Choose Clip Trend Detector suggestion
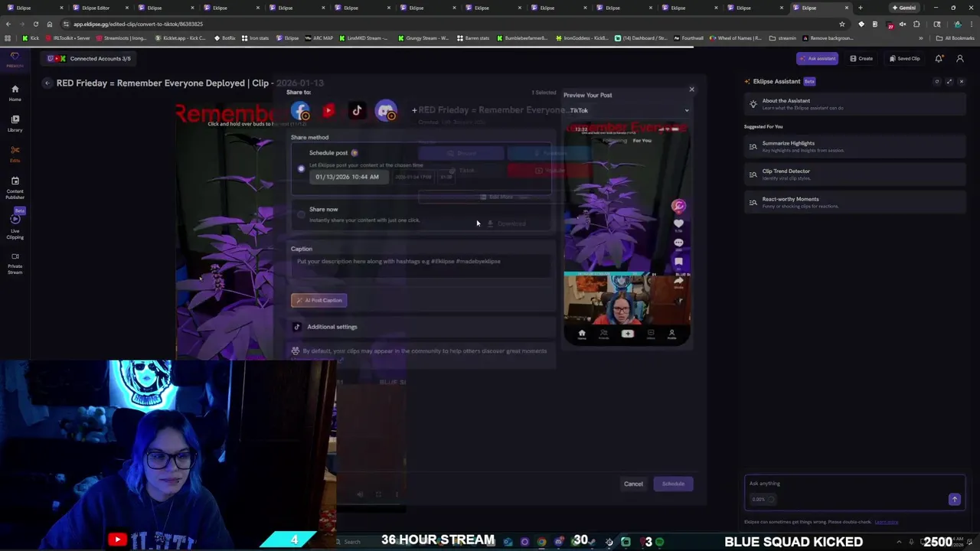980x551 pixels. coord(854,174)
